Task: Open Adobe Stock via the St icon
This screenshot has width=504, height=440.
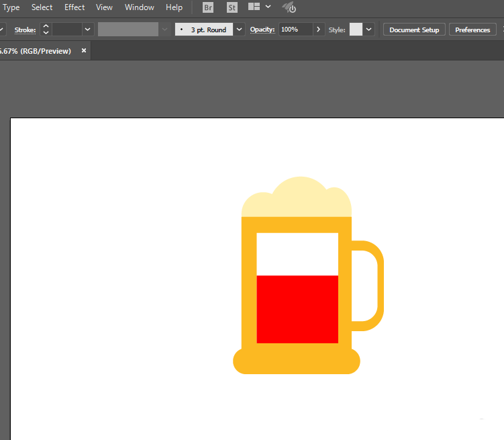Action: [232, 8]
